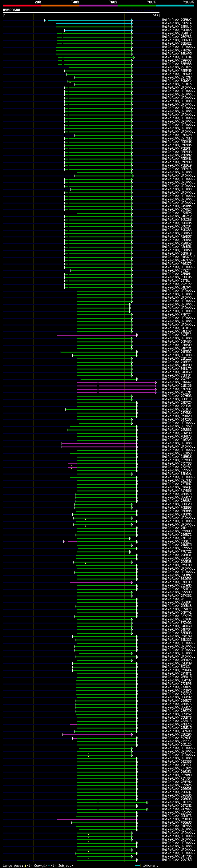Open hit UniRef100_Q9FH07

[177, 20]
